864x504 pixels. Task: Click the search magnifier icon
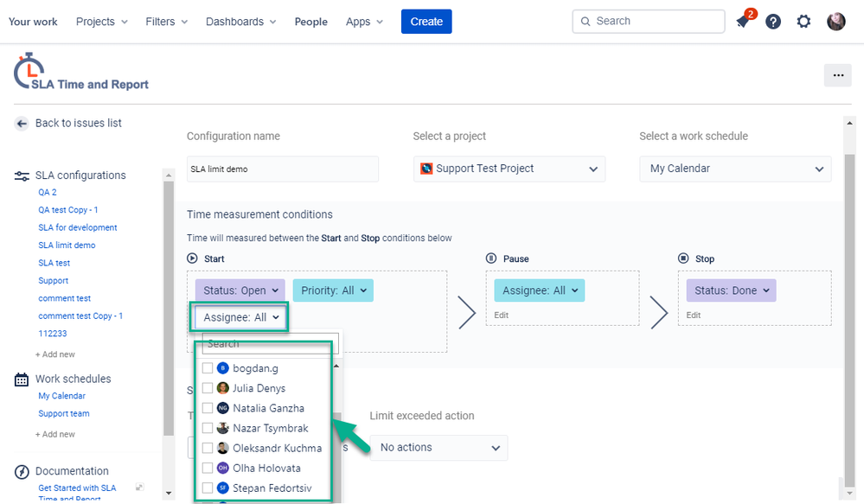point(586,22)
